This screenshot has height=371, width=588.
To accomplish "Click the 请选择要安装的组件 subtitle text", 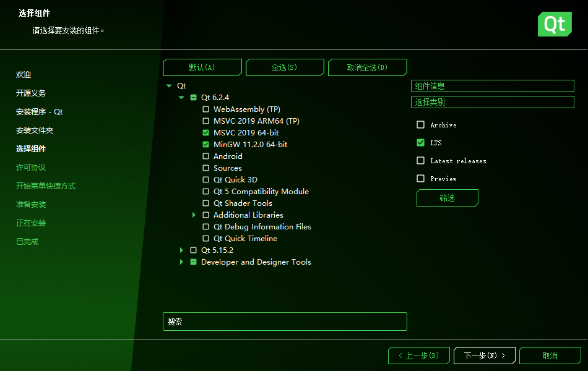I will click(68, 31).
